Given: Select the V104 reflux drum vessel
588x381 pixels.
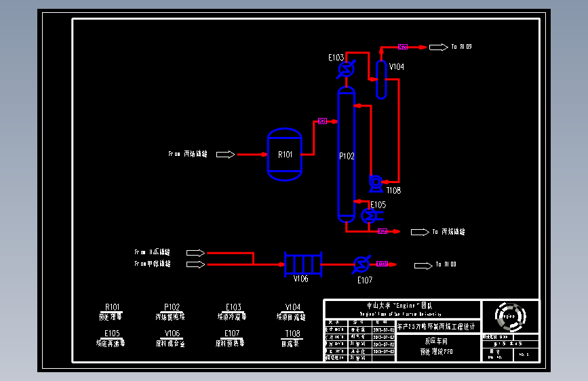Looking at the screenshot, I should [381, 79].
